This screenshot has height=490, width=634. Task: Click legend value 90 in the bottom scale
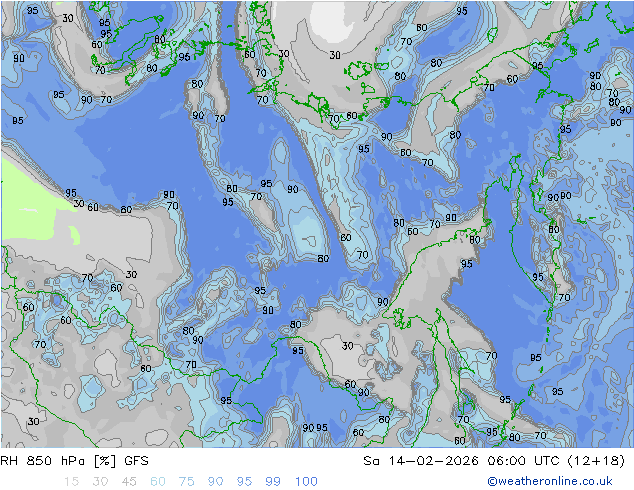point(215,482)
